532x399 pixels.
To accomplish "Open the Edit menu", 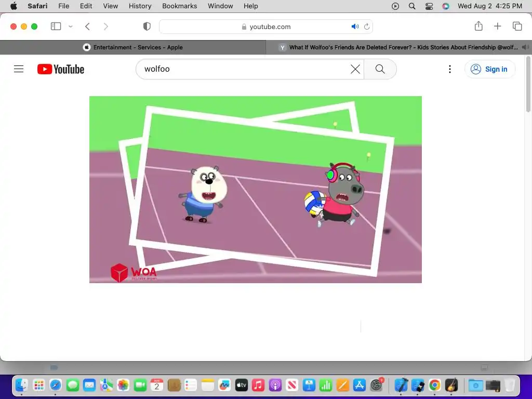I will pyautogui.click(x=86, y=6).
